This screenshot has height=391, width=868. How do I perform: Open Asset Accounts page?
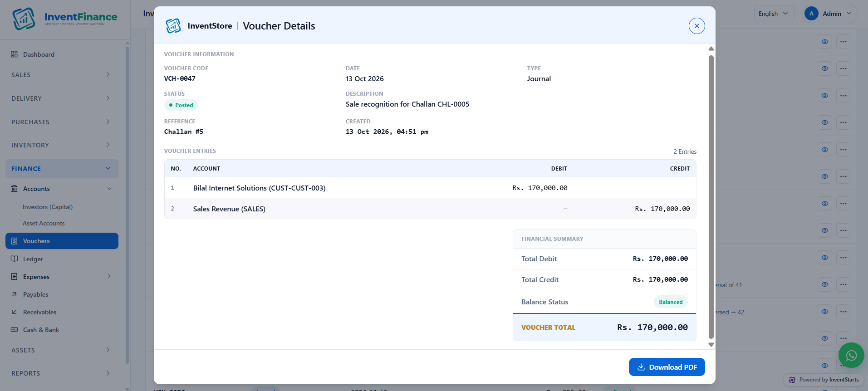coord(44,223)
